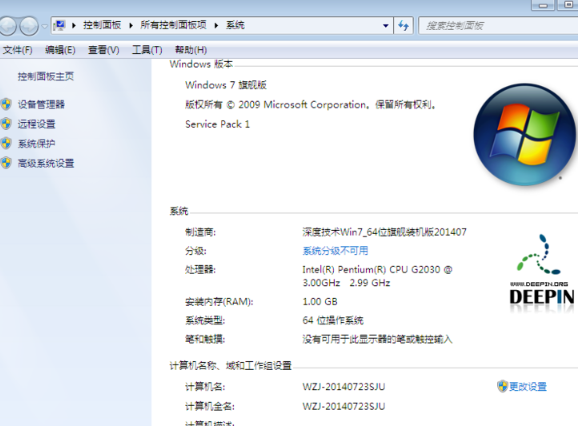
Task: Click the 分级 label
Action: tap(196, 251)
